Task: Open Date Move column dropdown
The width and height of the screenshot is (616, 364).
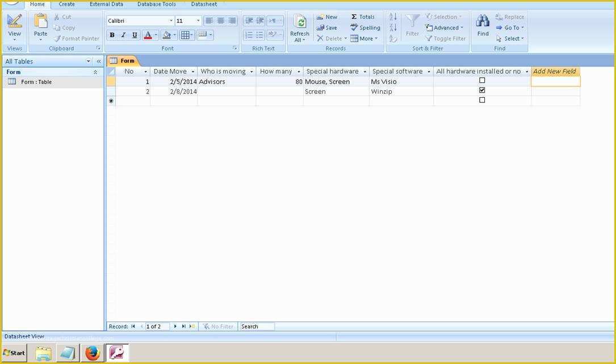Action: [193, 72]
